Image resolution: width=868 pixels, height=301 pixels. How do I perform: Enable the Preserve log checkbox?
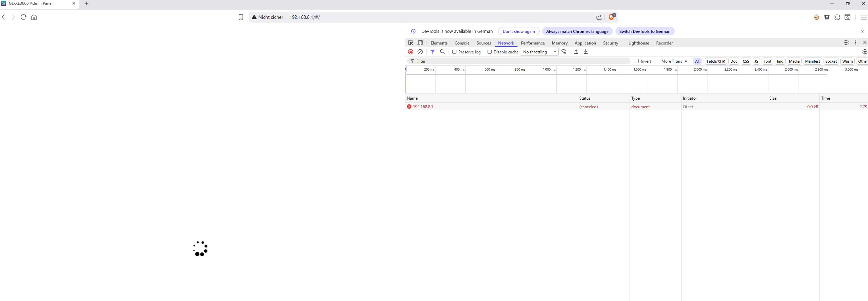[x=454, y=52]
